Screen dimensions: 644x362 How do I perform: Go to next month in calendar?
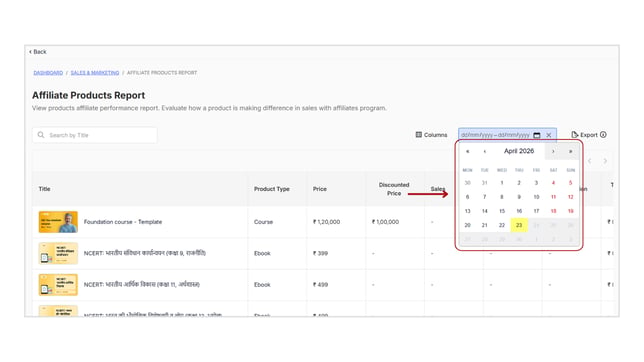[553, 152]
